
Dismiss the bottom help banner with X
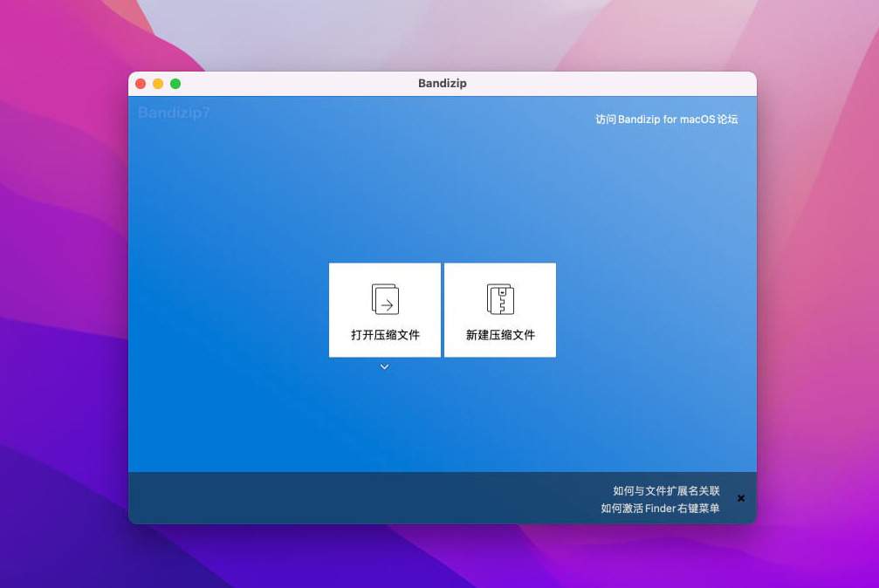pyautogui.click(x=741, y=498)
